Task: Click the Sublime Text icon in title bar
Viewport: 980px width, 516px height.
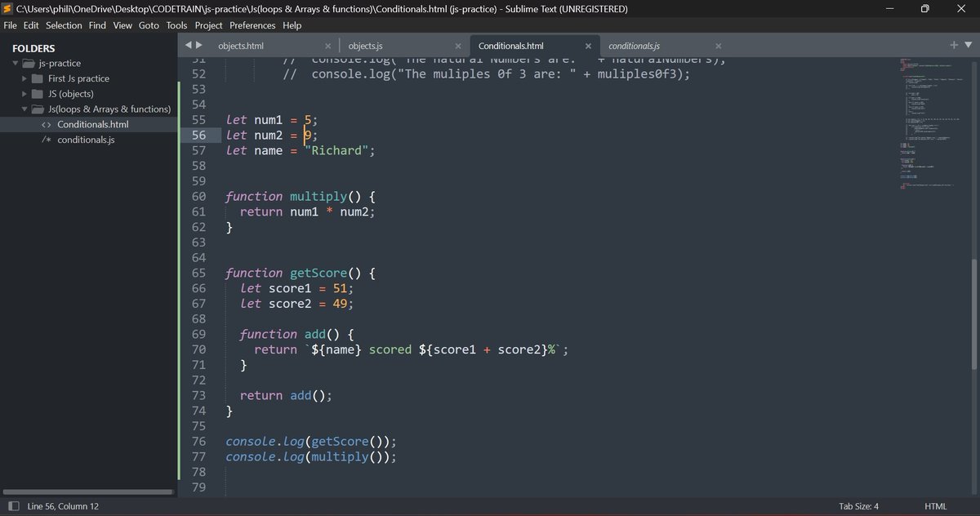Action: click(x=8, y=8)
